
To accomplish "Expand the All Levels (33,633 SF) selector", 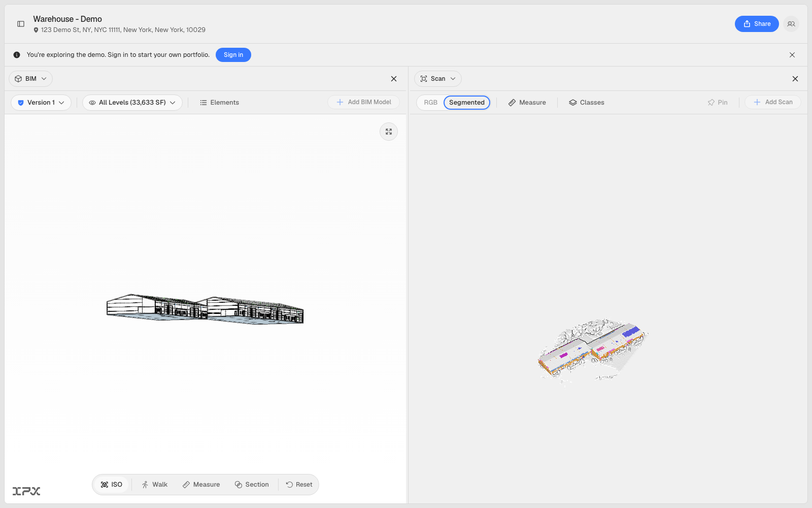I will coord(132,103).
